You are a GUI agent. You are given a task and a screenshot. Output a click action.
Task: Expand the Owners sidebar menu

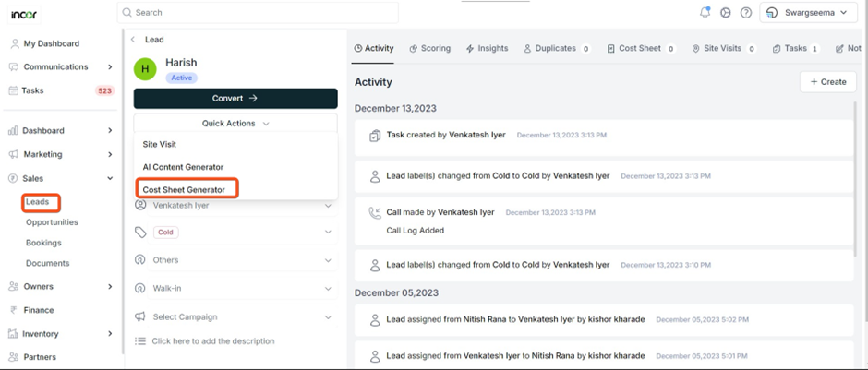110,286
